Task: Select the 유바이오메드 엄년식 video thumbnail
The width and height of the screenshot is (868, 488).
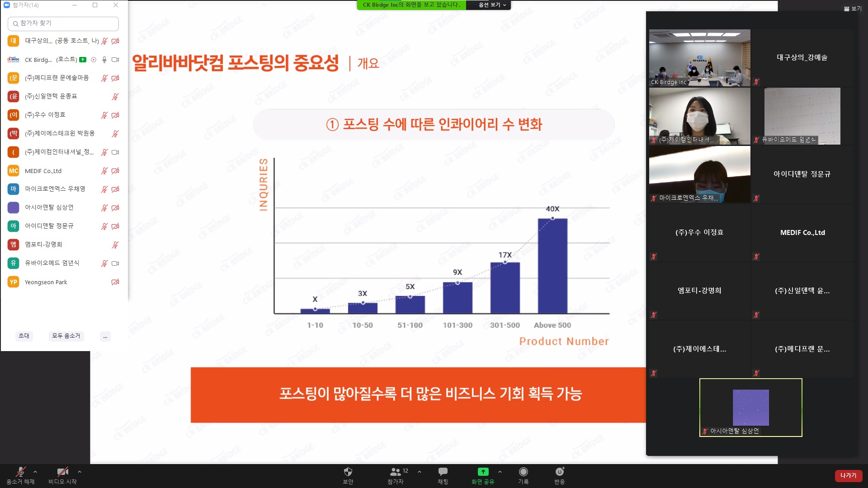Action: 802,116
